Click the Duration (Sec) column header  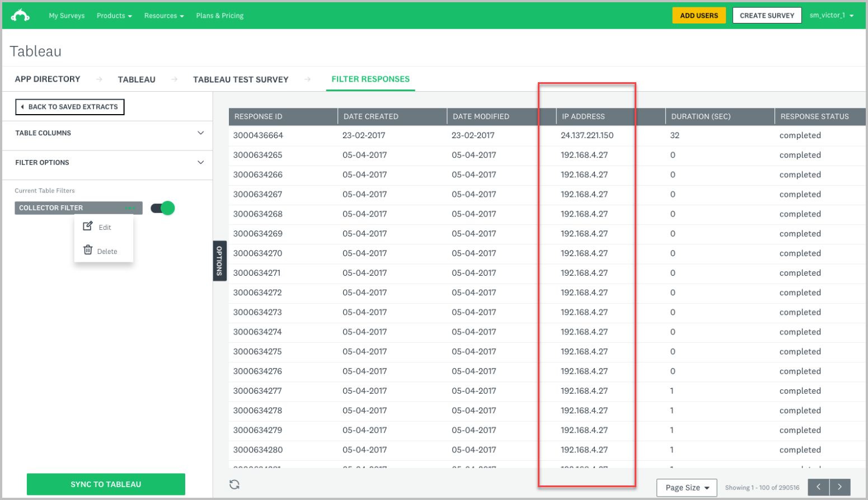click(x=720, y=116)
